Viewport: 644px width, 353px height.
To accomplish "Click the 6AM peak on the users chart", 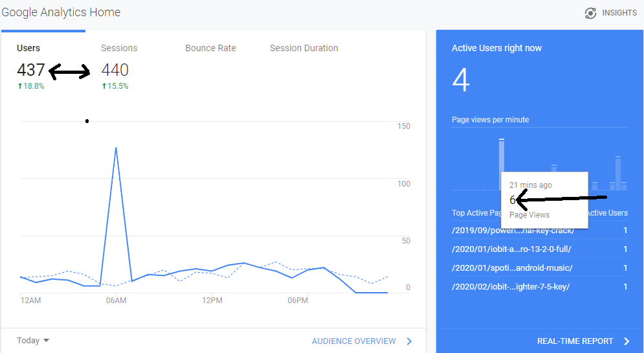I will tap(117, 148).
